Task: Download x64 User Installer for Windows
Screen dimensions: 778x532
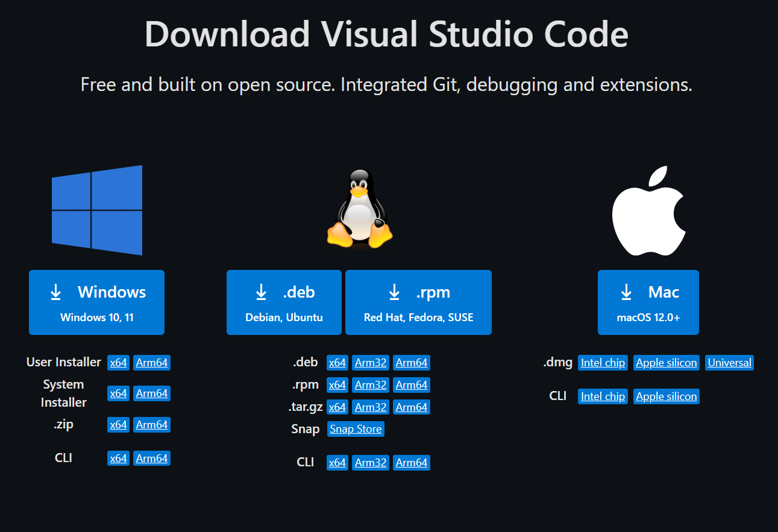Action: tap(118, 362)
